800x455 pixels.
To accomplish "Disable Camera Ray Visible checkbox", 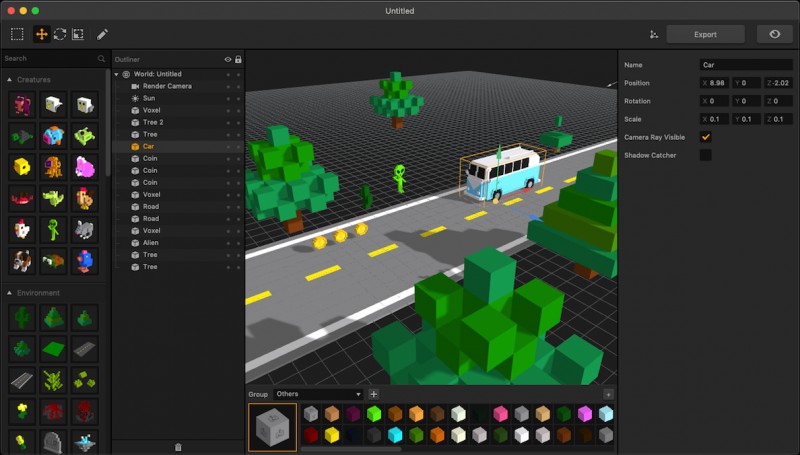I will point(706,137).
